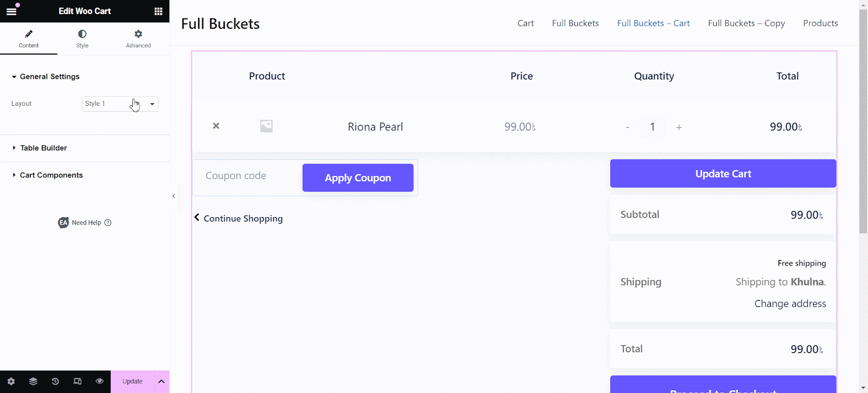The width and height of the screenshot is (868, 393).
Task: Switch to Responsive Mode icon
Action: tap(77, 381)
